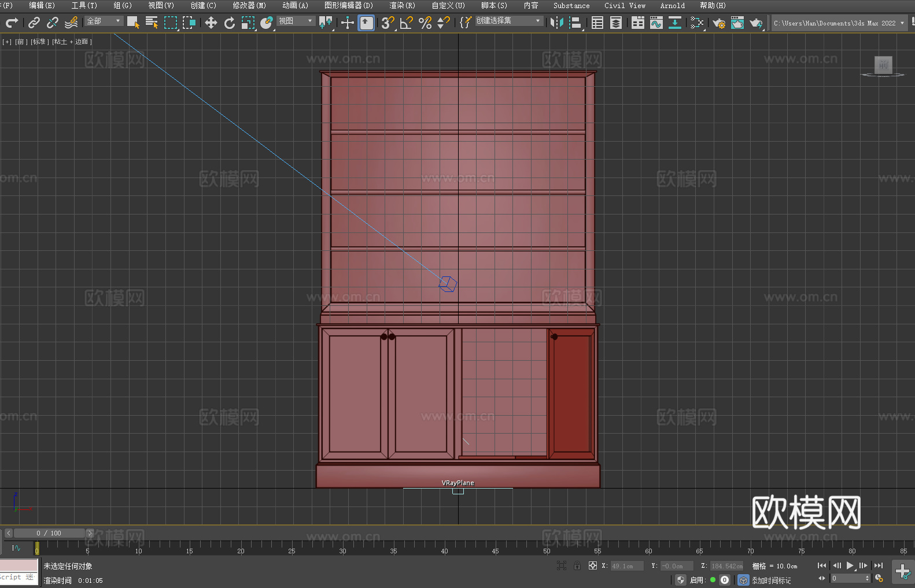Screen dimensions: 915x588
Task: Open Mini Curve Editor icon on the timeline
Action: pyautogui.click(x=16, y=548)
